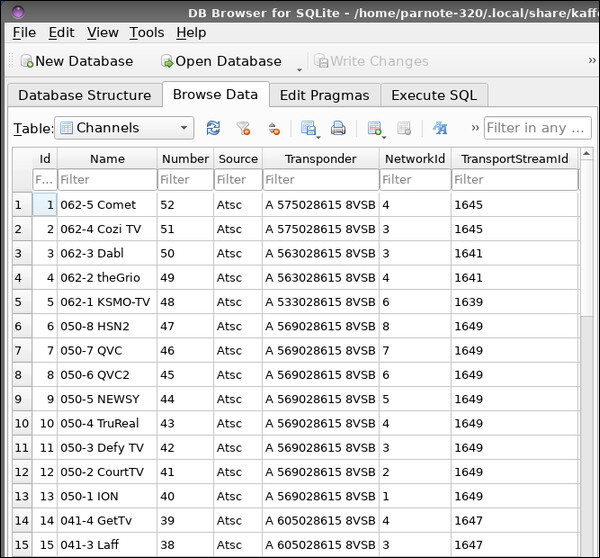This screenshot has width=600, height=558.
Task: Focus the 'Filter in any column' field
Action: (537, 128)
